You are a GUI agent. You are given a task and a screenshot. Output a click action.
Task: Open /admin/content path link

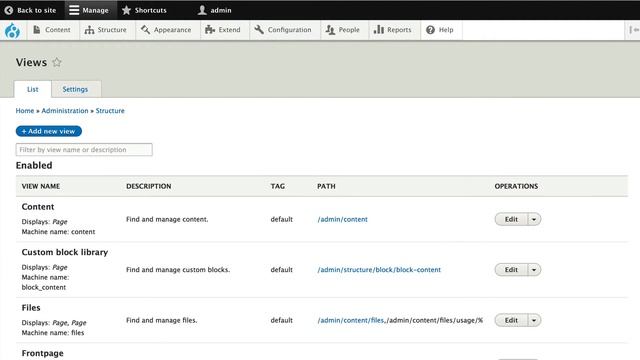pyautogui.click(x=342, y=219)
